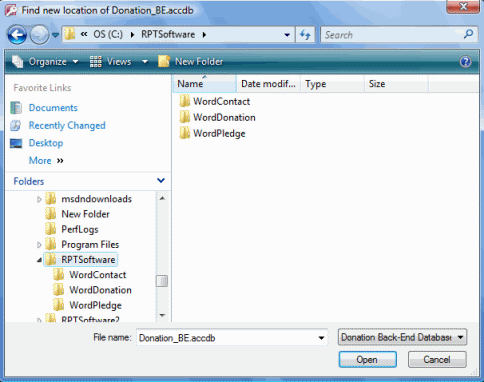Refresh the folder view
This screenshot has height=382, width=484.
tap(305, 35)
